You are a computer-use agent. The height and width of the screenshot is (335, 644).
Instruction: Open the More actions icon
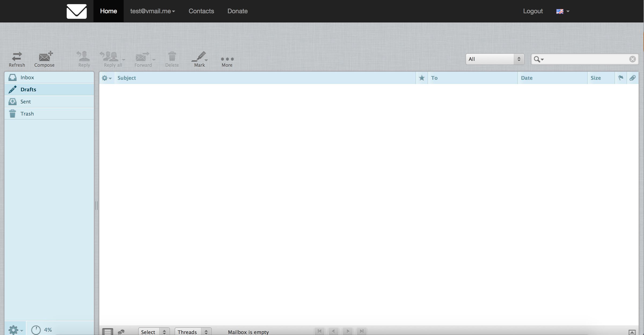227,59
